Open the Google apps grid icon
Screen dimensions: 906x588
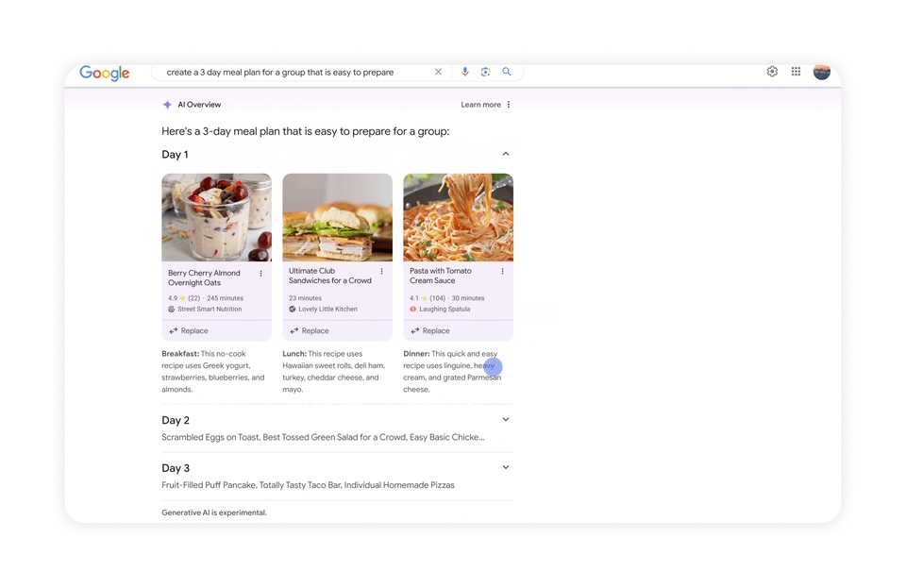[x=796, y=72]
